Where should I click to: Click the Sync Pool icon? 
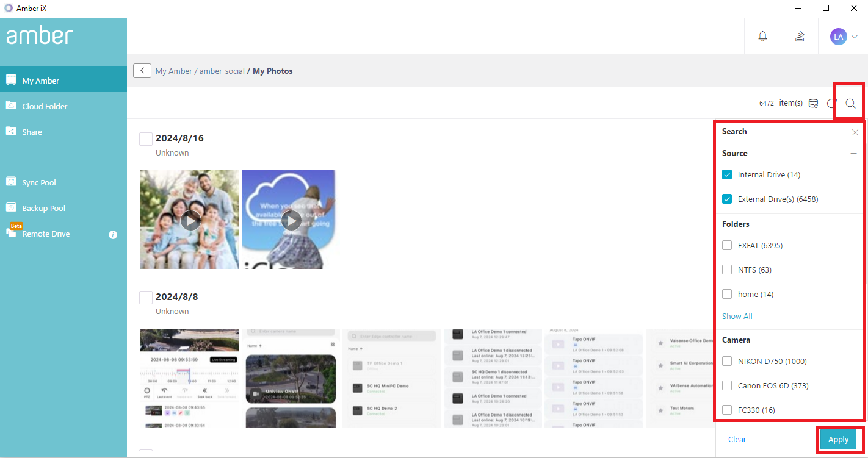[x=11, y=182]
